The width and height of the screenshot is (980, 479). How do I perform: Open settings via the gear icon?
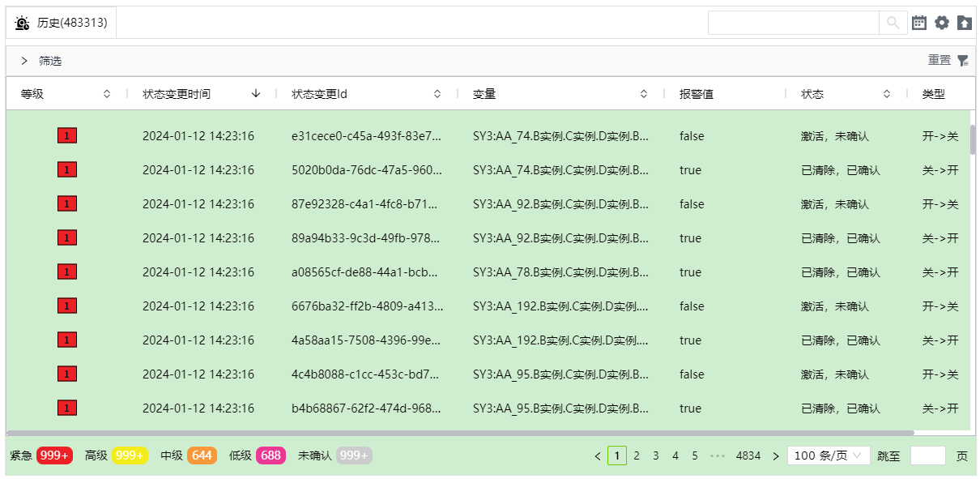coord(941,23)
